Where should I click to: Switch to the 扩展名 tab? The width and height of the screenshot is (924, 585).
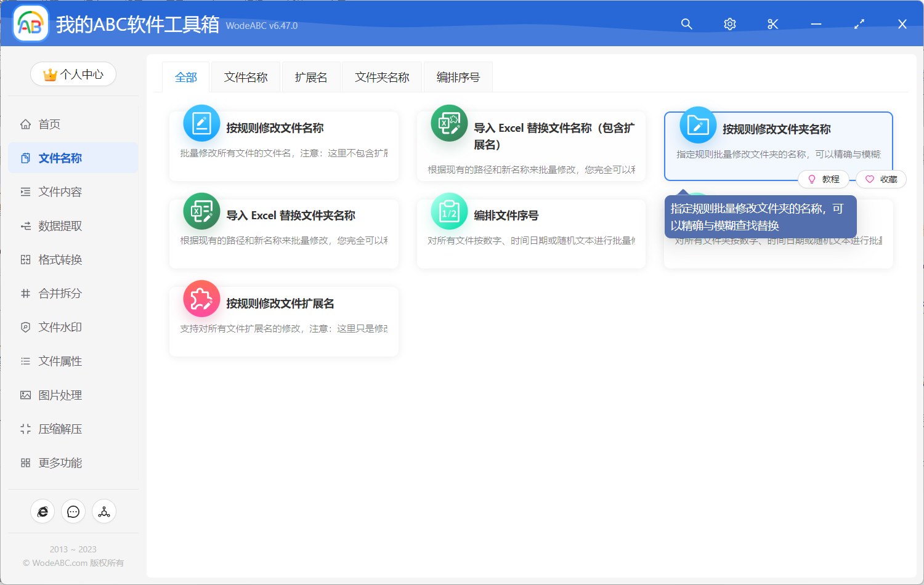coord(311,76)
